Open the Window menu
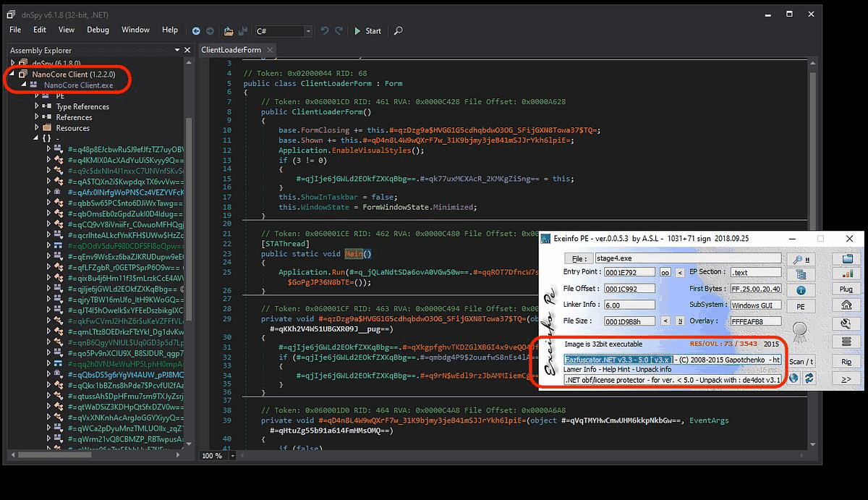The height and width of the screenshot is (500, 868). pyautogui.click(x=135, y=30)
